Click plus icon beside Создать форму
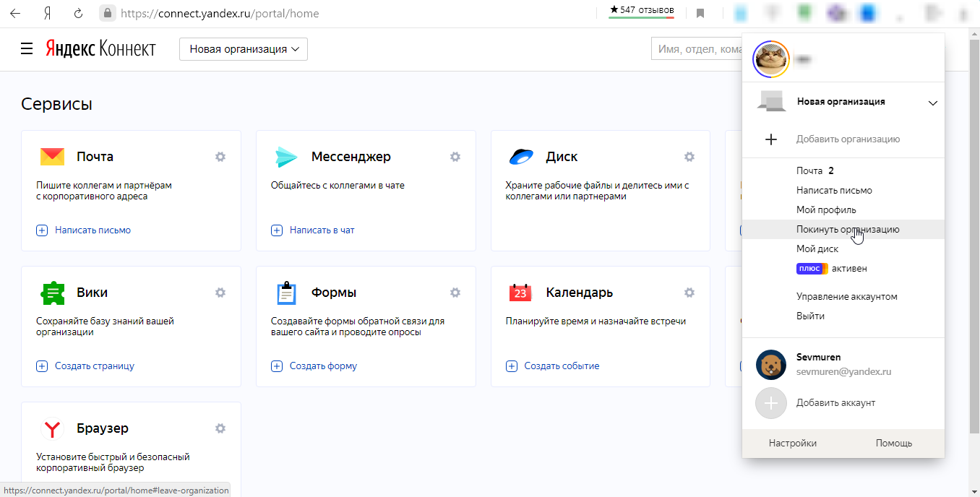980x497 pixels. pos(277,366)
